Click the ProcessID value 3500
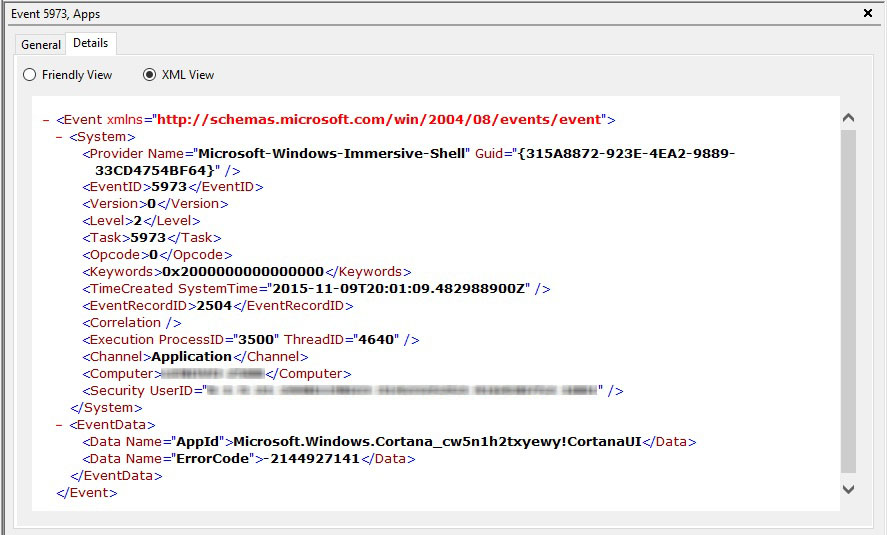The width and height of the screenshot is (887, 535). pos(256,340)
